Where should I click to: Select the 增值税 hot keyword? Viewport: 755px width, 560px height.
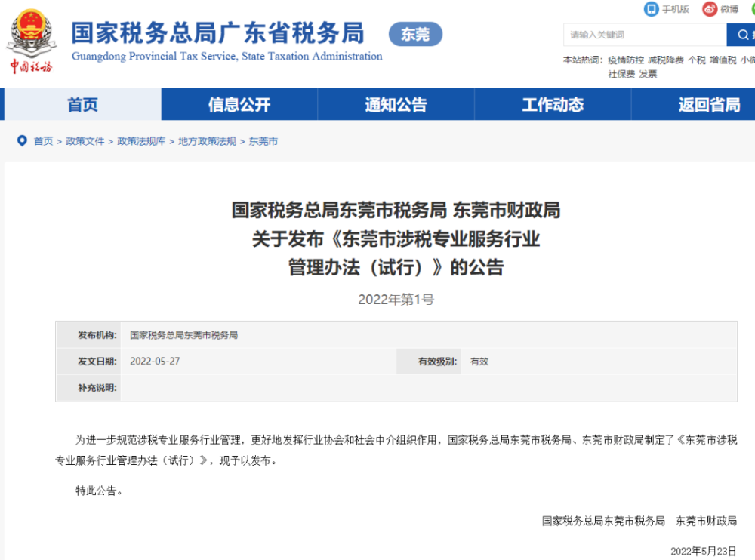[x=723, y=60]
